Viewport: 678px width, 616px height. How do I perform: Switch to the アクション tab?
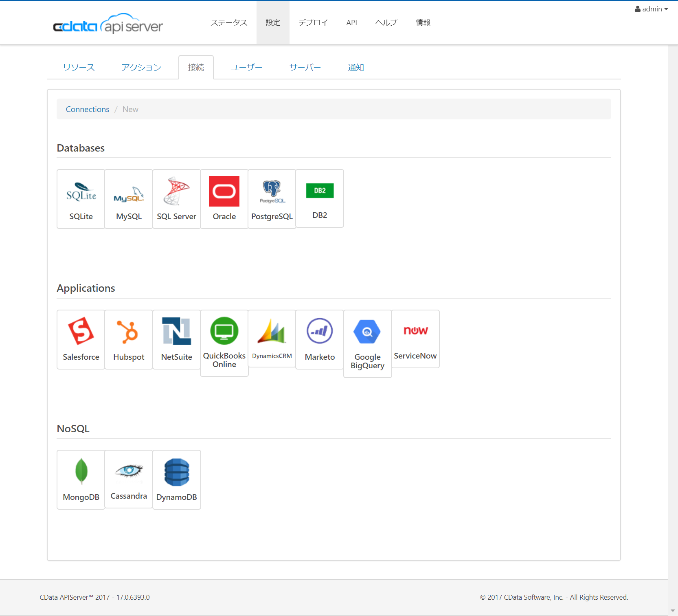pos(141,67)
